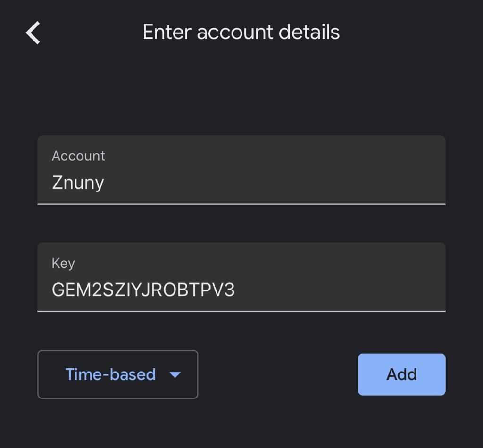Open the Time-based key type dropdown

click(118, 374)
